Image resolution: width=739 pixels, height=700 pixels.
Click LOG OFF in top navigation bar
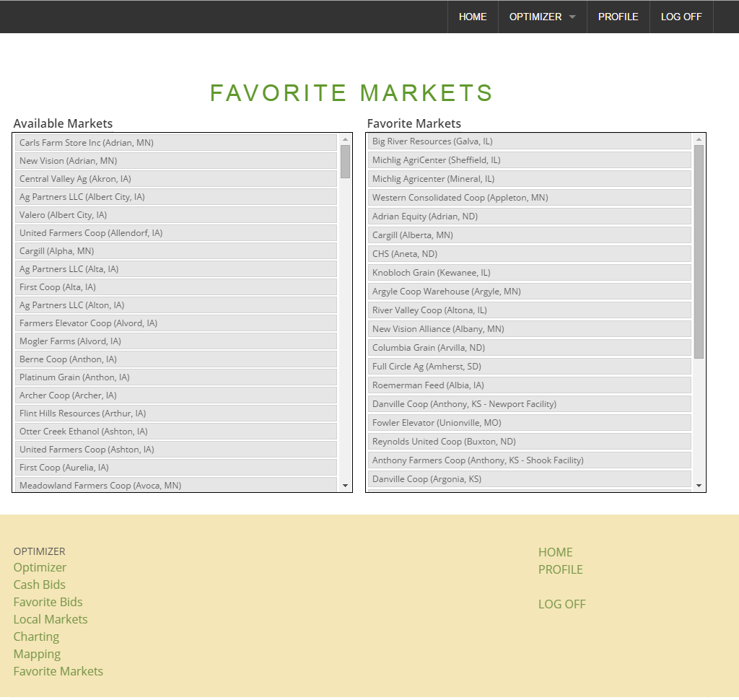(681, 17)
